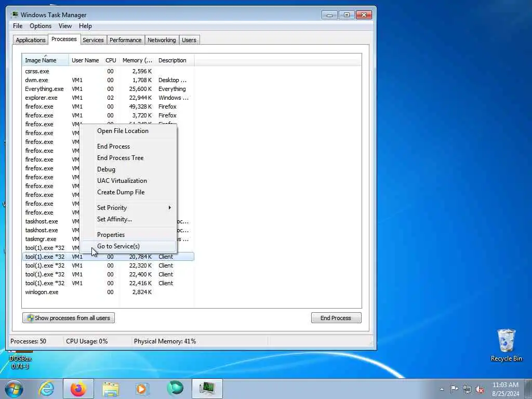Open the Networking tab
The height and width of the screenshot is (399, 532).
[x=162, y=40]
